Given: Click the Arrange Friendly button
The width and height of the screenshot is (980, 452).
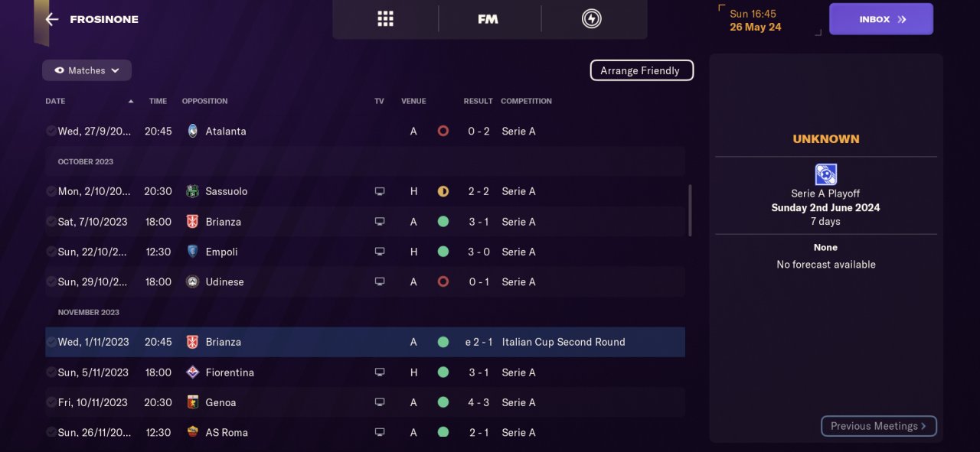Looking at the screenshot, I should coord(641,70).
